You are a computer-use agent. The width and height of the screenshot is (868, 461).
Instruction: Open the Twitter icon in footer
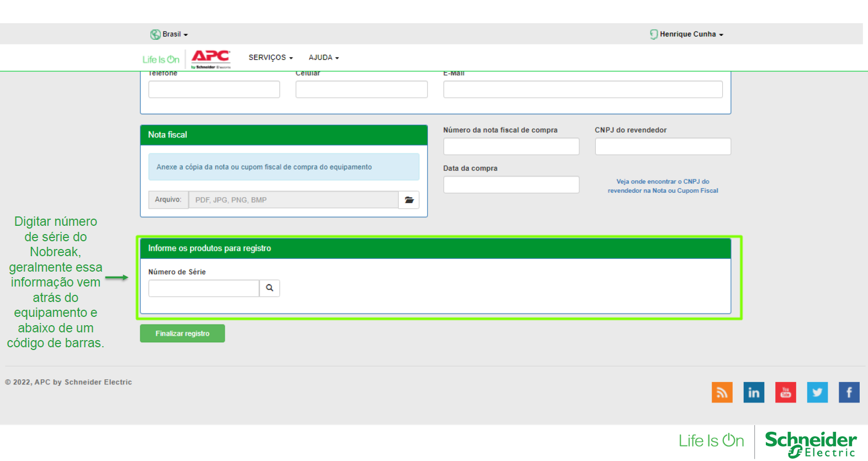tap(817, 393)
